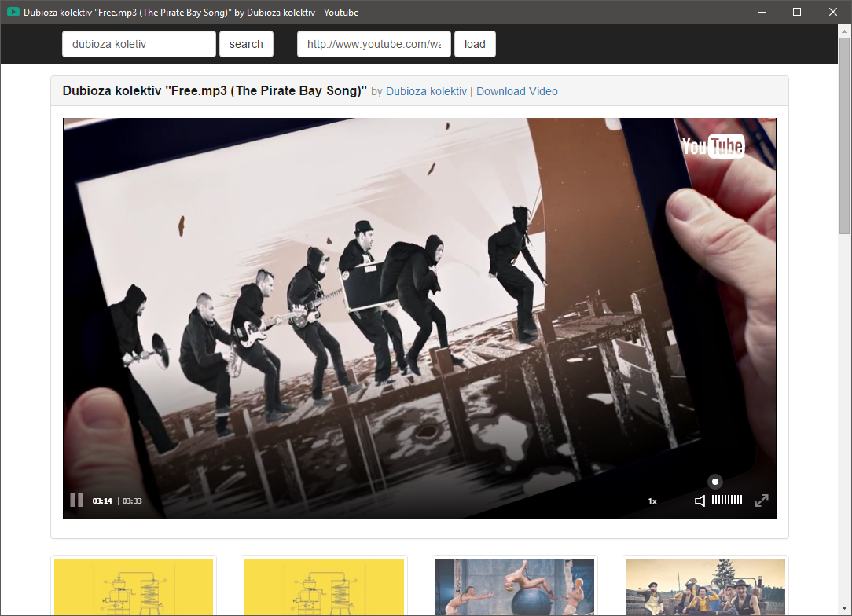Open the second yellow distillery thumbnail
Screen dimensions: 852x616
coord(325,587)
